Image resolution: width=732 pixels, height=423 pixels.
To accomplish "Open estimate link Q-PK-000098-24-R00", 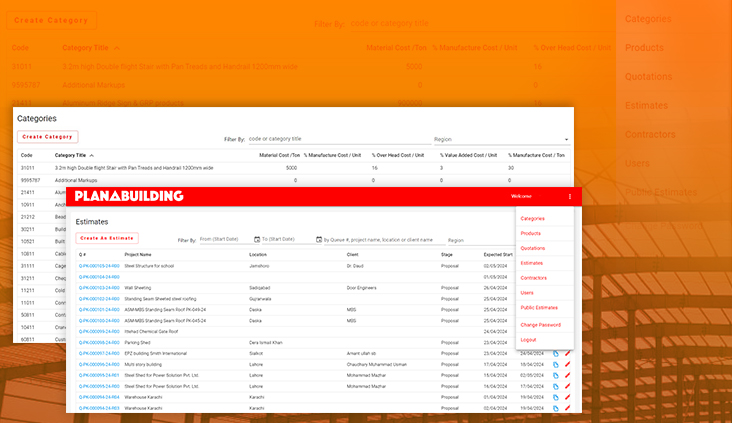I will point(99,343).
